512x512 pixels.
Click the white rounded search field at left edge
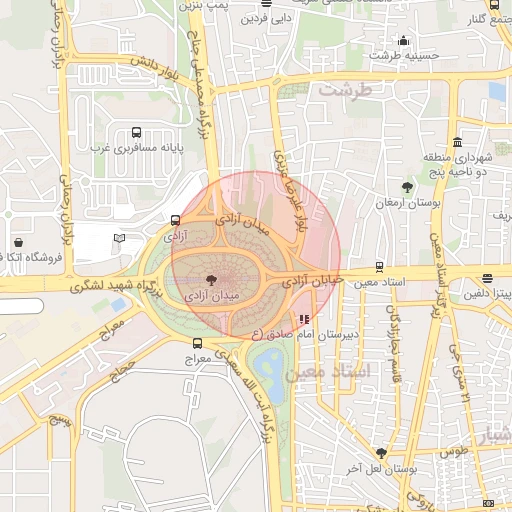[x=22, y=306]
